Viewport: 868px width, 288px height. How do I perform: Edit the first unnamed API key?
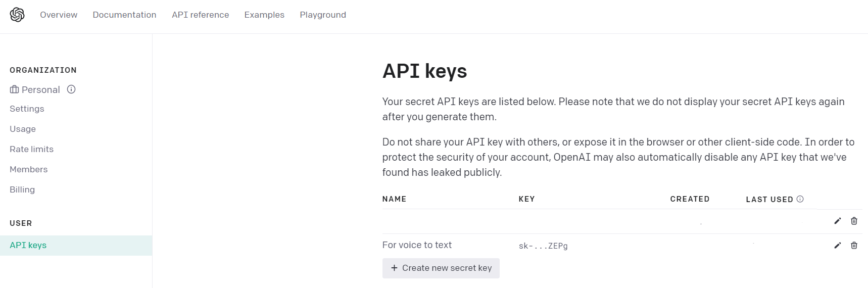tap(837, 221)
